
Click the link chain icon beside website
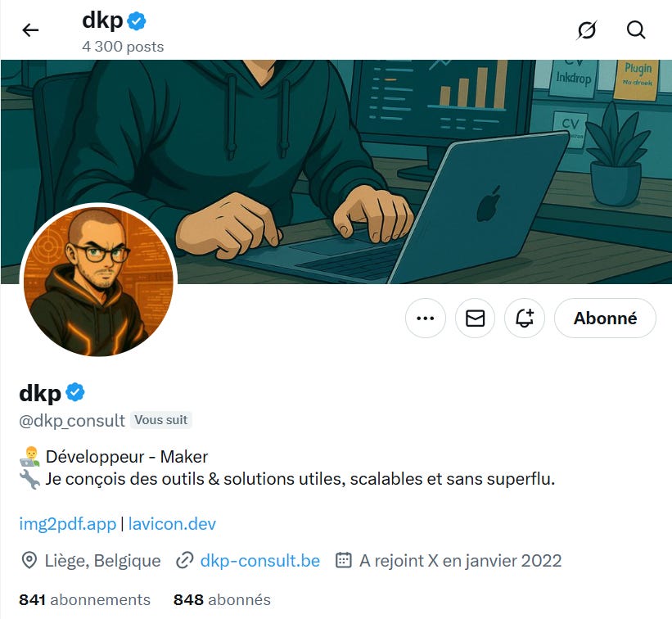(x=185, y=561)
